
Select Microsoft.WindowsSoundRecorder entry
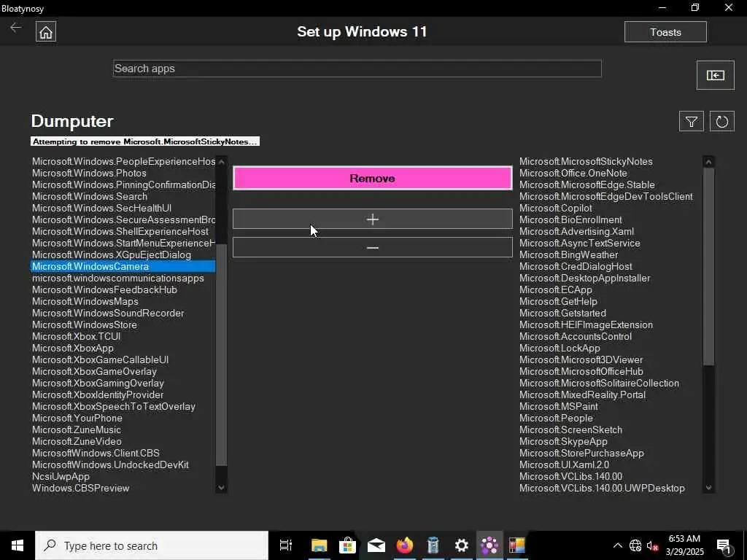click(108, 314)
